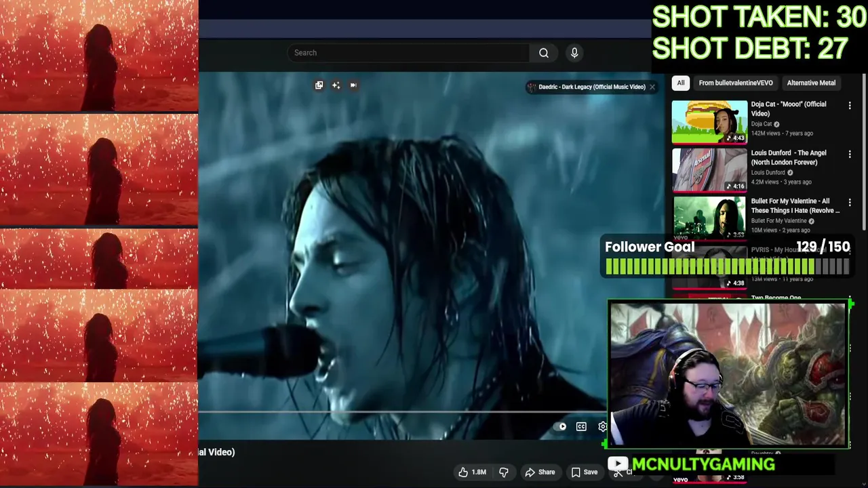This screenshot has width=868, height=488.
Task: Click the Louis Dunford channel name
Action: [768, 173]
